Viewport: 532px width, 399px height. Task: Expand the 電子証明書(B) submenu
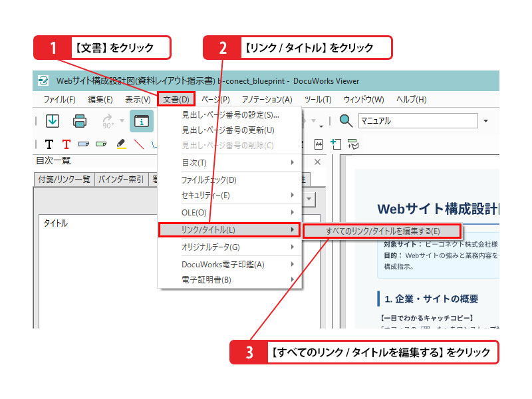(230, 279)
